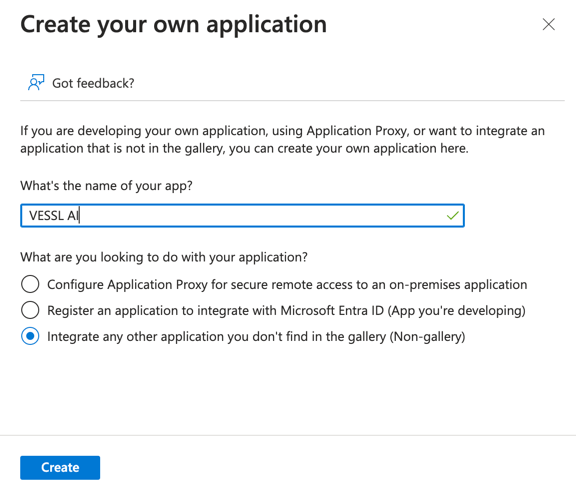Image resolution: width=576 pixels, height=499 pixels.
Task: Click the feedback person icon
Action: pyautogui.click(x=36, y=83)
